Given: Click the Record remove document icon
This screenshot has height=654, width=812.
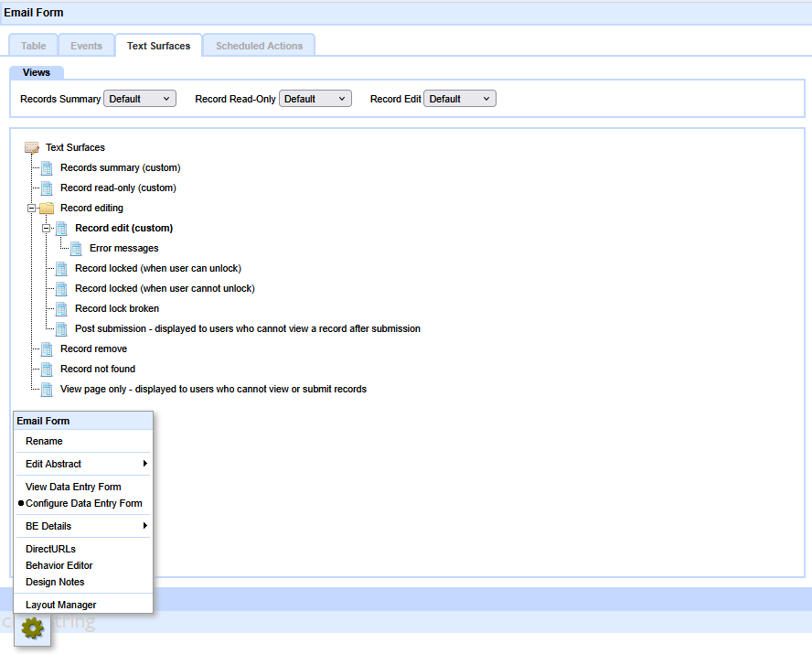Looking at the screenshot, I should coord(47,348).
